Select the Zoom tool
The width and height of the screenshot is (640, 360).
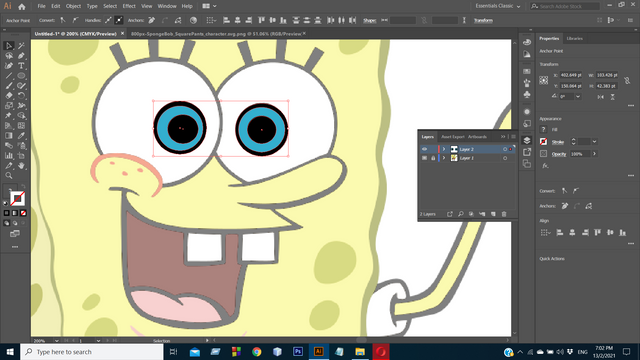click(x=9, y=176)
